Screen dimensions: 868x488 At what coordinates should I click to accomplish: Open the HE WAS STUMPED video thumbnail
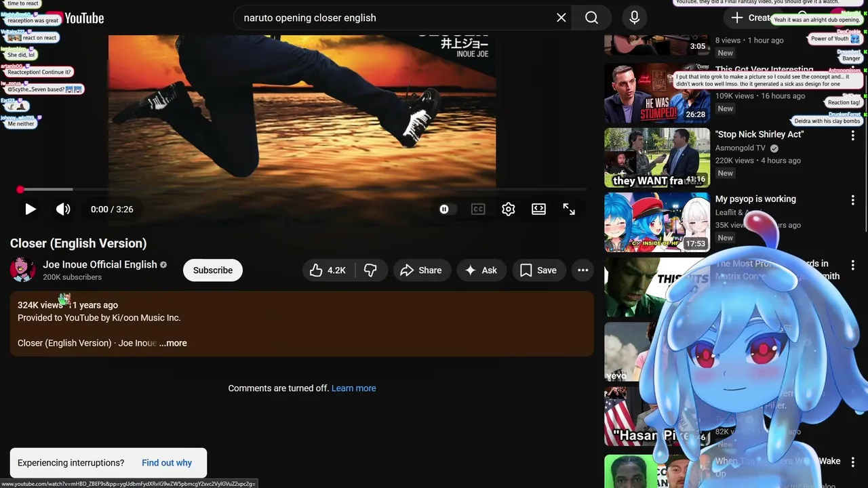click(x=657, y=94)
